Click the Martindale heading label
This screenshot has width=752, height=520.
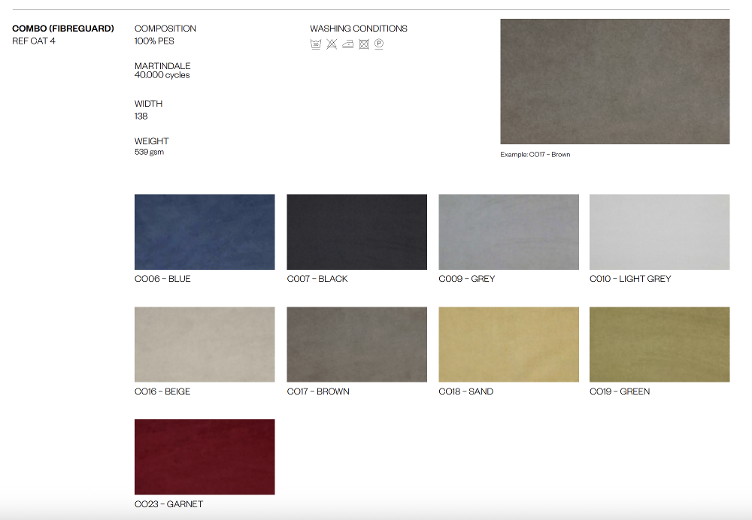coord(162,66)
